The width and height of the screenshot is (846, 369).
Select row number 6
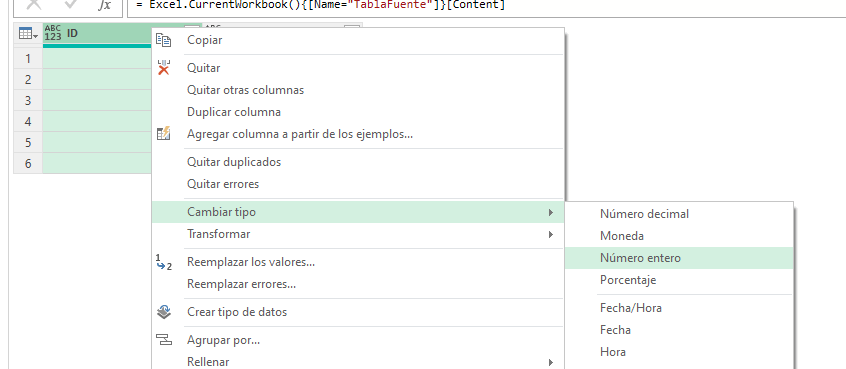(x=28, y=163)
